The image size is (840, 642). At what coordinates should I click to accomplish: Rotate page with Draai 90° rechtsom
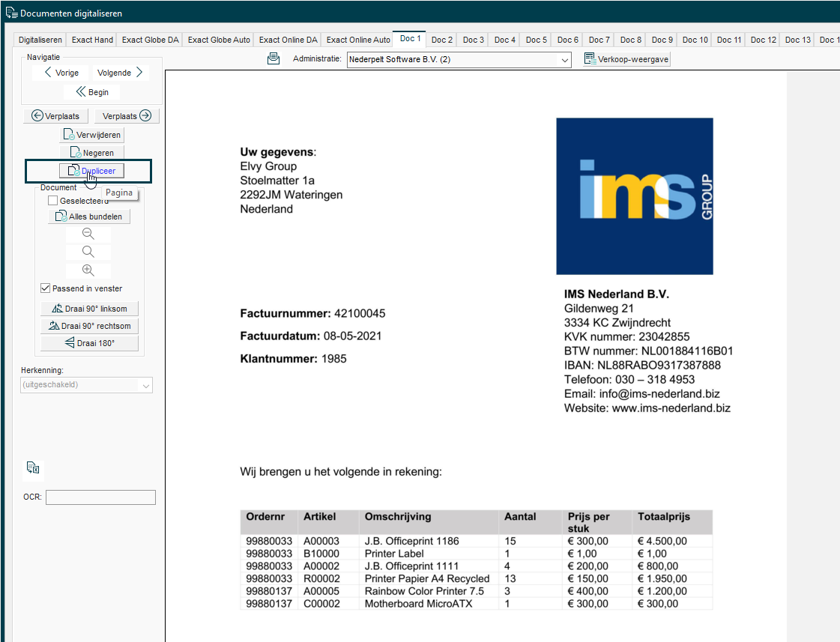[89, 326]
